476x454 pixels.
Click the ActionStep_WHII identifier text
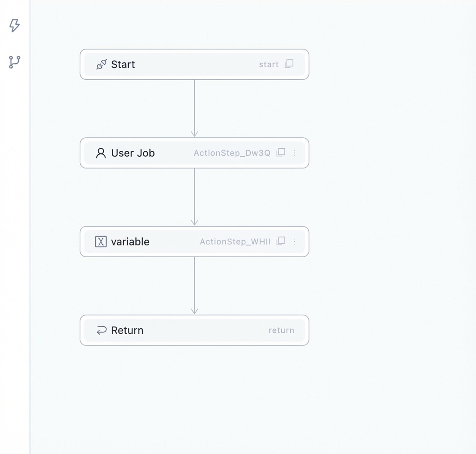click(235, 241)
